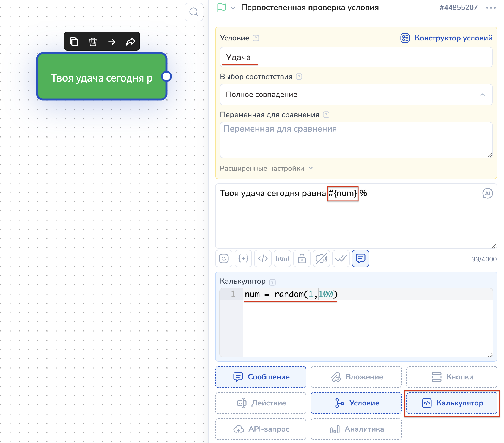
Task: Select the green block 'Твоя удача сегодня р'
Action: 102,77
